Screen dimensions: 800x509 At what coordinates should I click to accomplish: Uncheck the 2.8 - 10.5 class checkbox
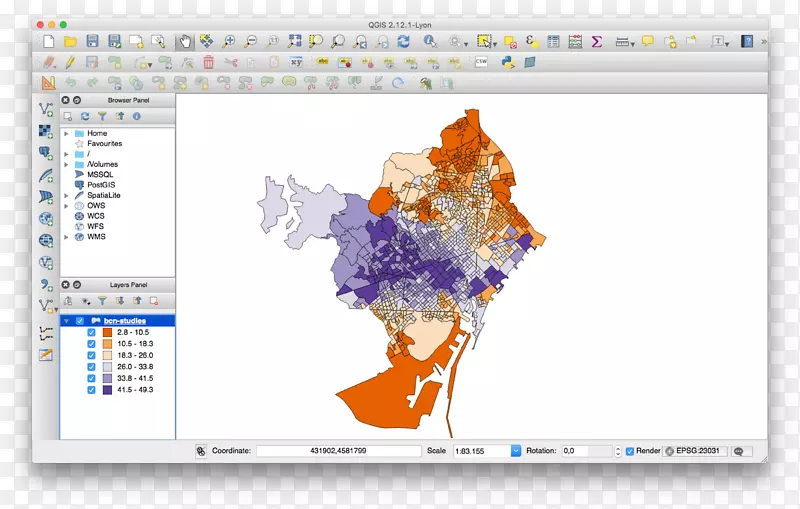pyautogui.click(x=92, y=333)
